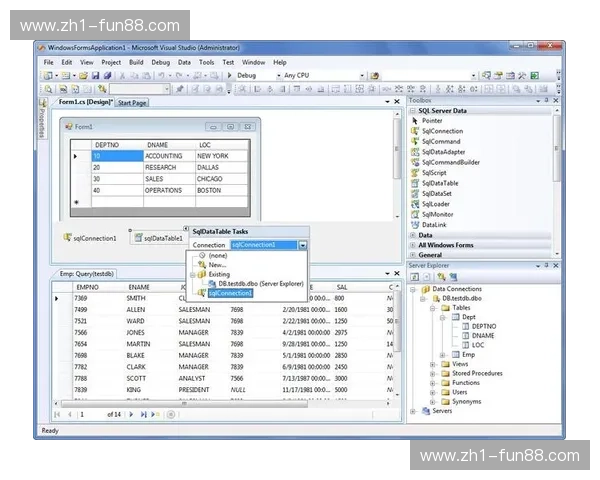Click the ENAME column header
The image size is (600, 480).
(x=139, y=287)
